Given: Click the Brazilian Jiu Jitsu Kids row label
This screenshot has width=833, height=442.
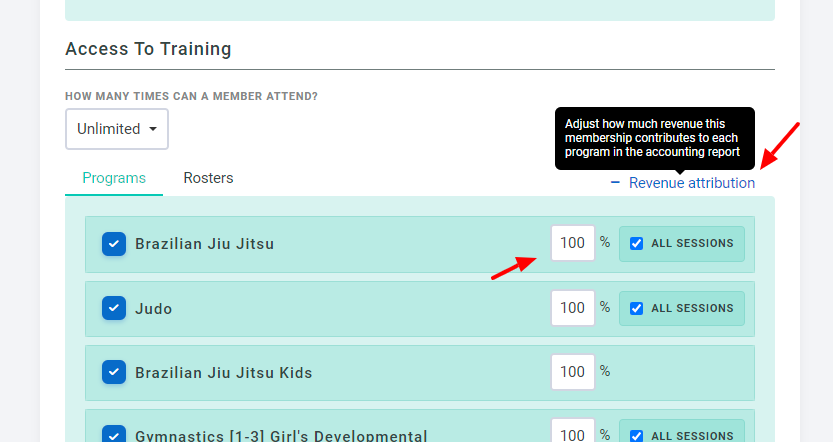Looking at the screenshot, I should click(x=224, y=372).
